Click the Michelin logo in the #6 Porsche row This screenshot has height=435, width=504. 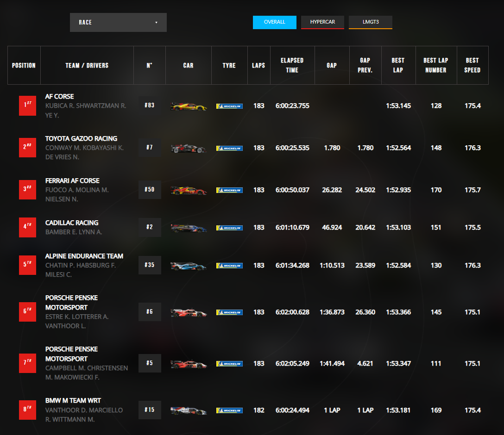click(x=229, y=312)
